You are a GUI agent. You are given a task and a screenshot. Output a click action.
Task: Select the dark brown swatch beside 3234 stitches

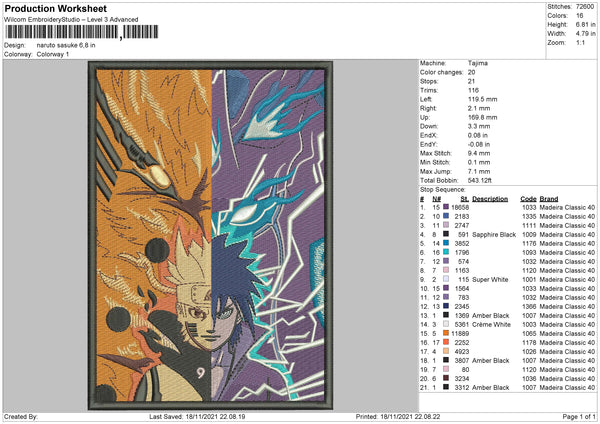(x=446, y=378)
